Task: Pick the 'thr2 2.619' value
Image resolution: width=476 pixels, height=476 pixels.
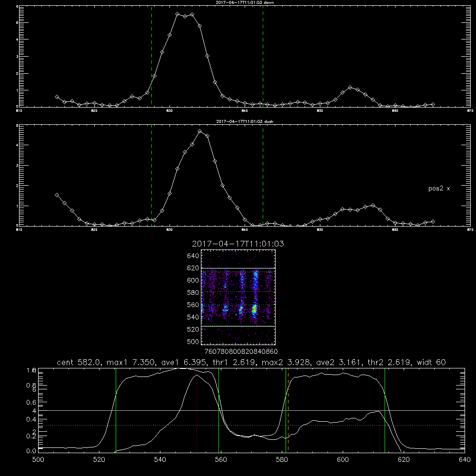Action: click(389, 362)
